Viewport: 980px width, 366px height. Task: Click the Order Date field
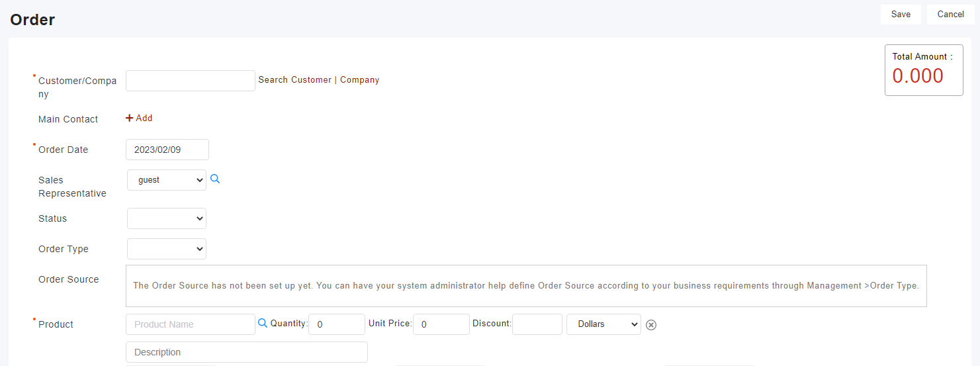click(167, 150)
